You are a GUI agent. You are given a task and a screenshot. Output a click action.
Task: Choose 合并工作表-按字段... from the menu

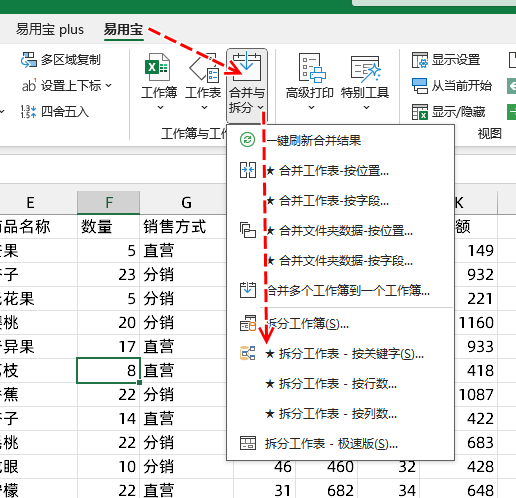(x=340, y=201)
